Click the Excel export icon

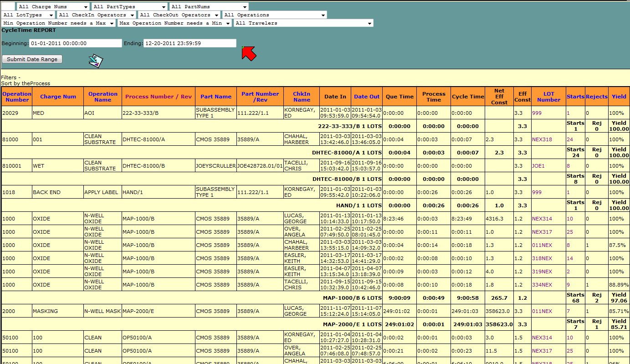(96, 61)
